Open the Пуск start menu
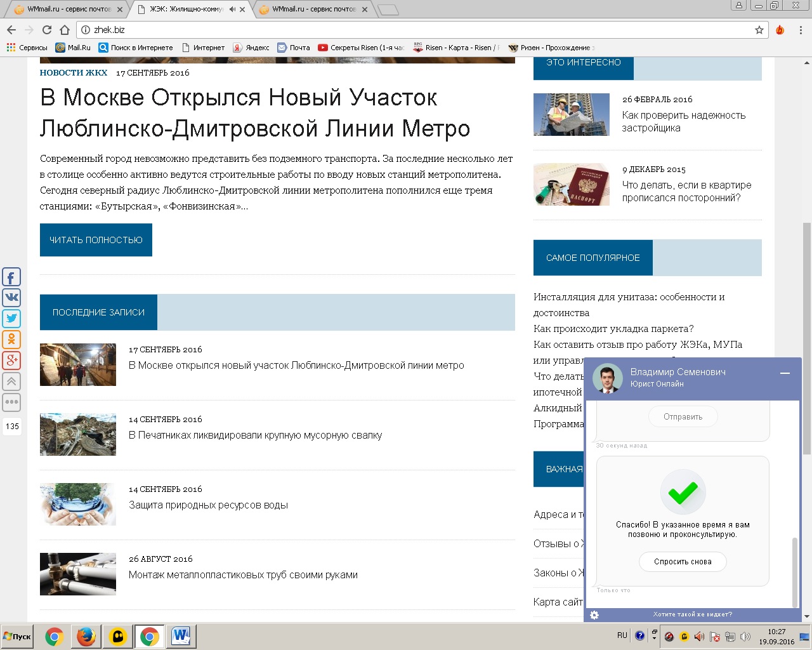This screenshot has width=812, height=650. pyautogui.click(x=18, y=637)
